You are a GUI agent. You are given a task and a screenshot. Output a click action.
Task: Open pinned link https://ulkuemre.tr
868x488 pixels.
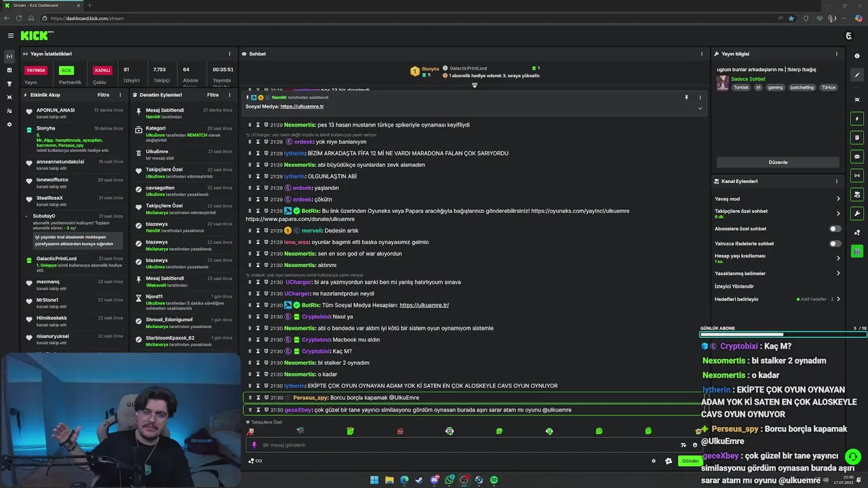pos(302,106)
